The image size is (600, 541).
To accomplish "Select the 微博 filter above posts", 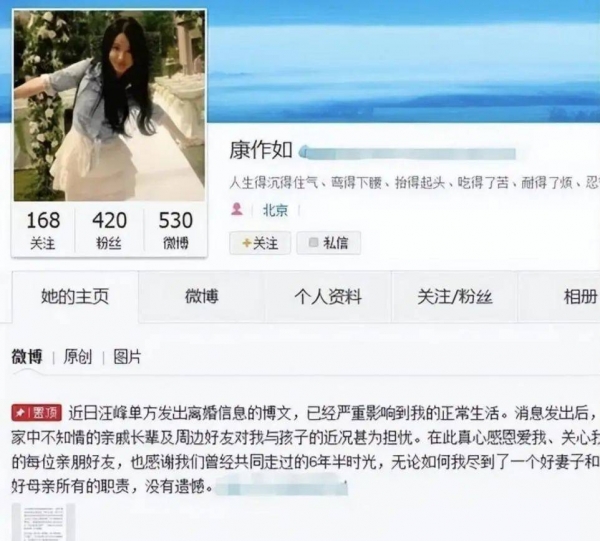I will point(27,357).
